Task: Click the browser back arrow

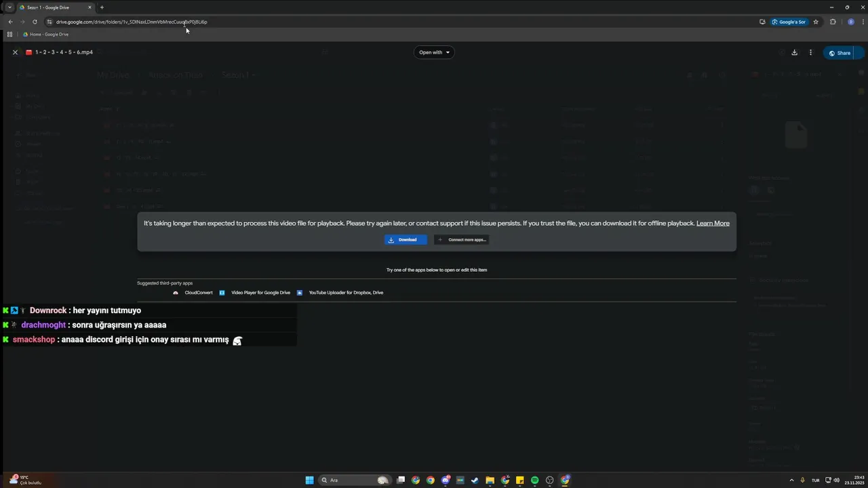Action: 10,22
